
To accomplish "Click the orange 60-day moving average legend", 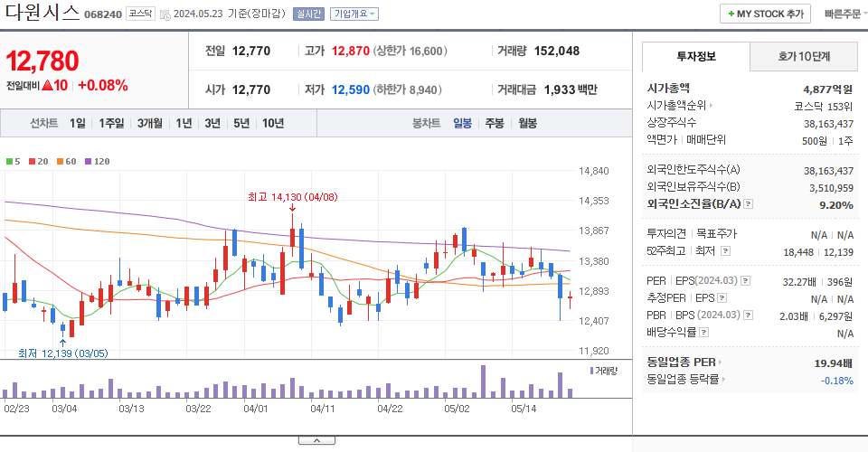I will pyautogui.click(x=66, y=162).
